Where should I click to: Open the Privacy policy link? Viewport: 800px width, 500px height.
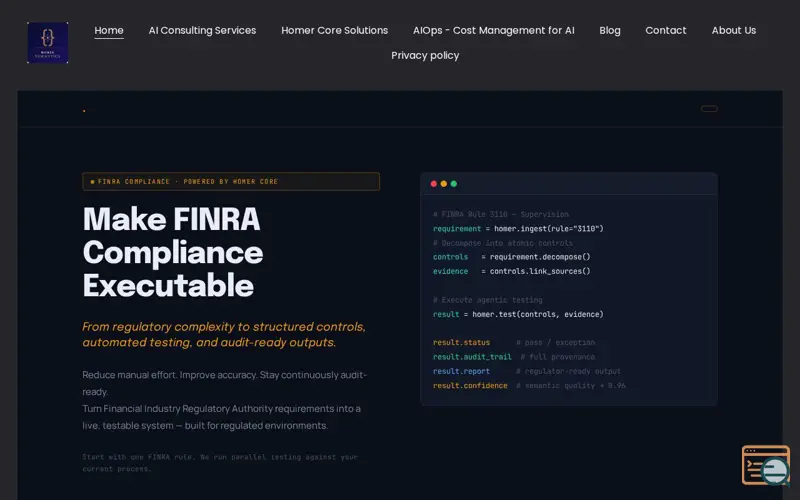click(x=425, y=55)
